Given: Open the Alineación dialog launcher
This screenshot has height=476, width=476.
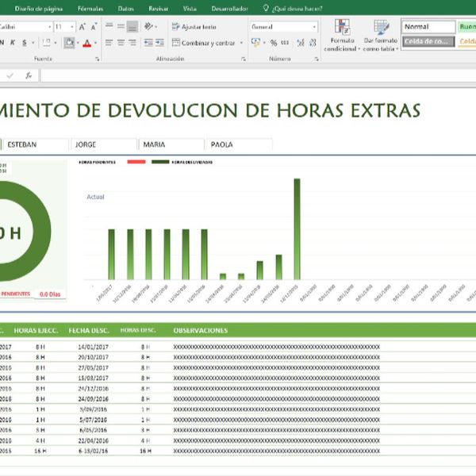Looking at the screenshot, I should pos(244,59).
